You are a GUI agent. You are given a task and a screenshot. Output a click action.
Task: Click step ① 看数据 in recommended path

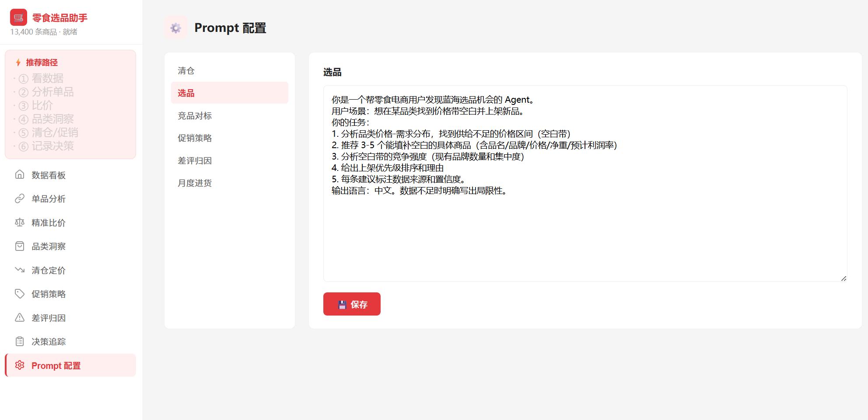[x=41, y=78]
